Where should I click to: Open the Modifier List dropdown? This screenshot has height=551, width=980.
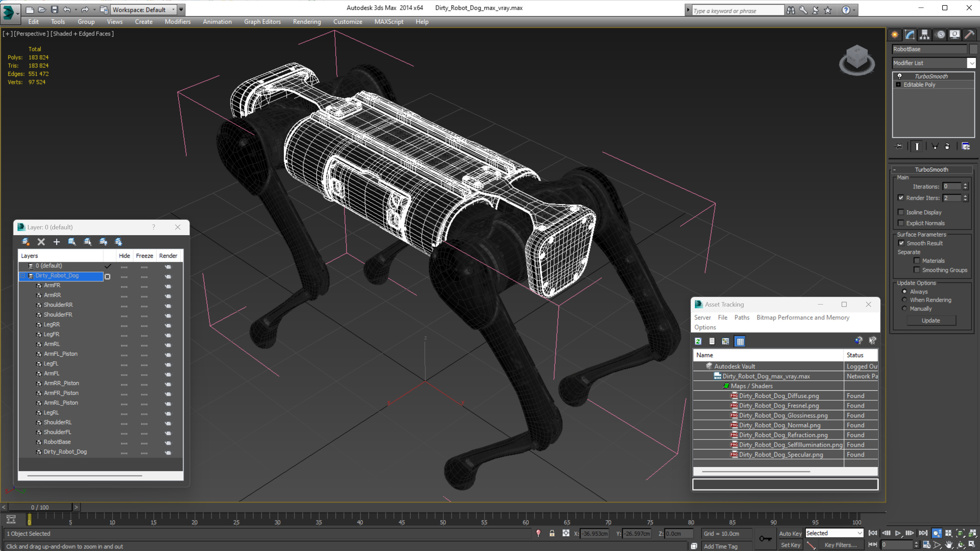972,63
